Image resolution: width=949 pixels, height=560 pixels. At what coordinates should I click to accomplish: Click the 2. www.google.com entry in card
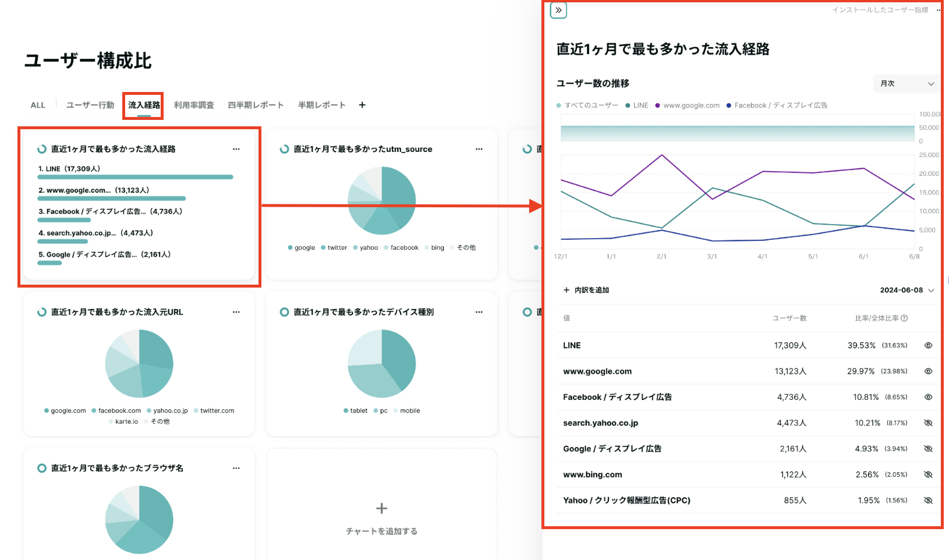[94, 190]
